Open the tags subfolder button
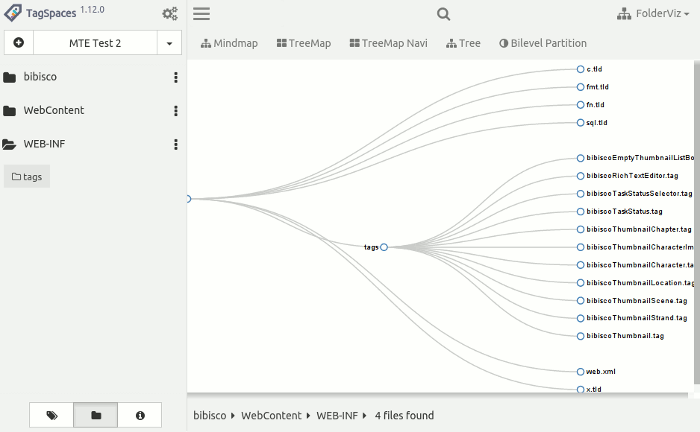The height and width of the screenshot is (432, 700). click(27, 176)
